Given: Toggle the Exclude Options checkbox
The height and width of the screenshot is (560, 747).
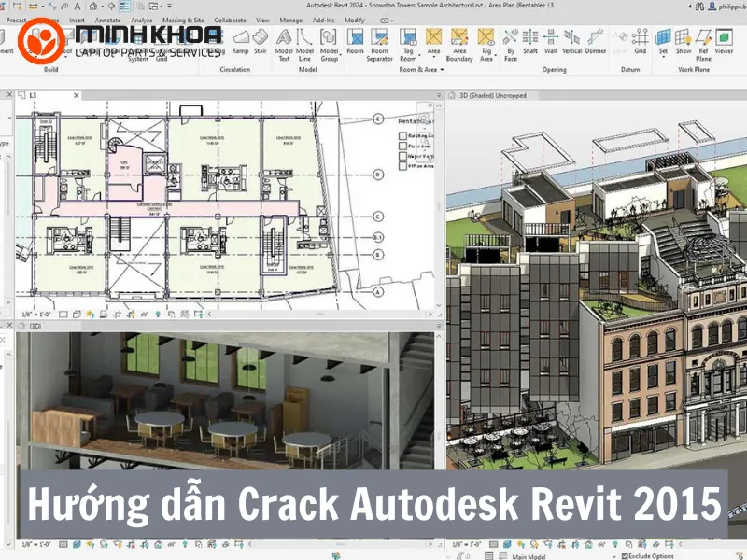Looking at the screenshot, I should (625, 555).
